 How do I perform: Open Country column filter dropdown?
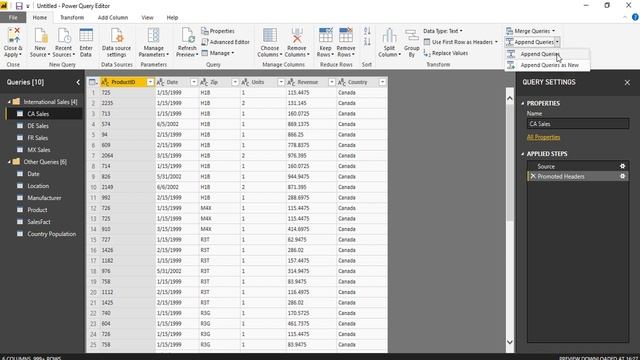(382, 82)
